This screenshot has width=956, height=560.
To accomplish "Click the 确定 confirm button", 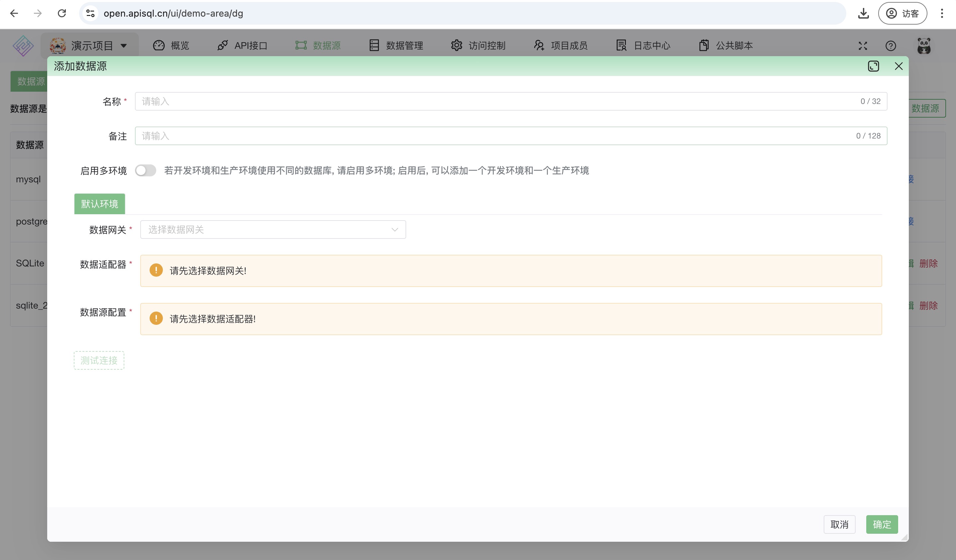I will pyautogui.click(x=882, y=524).
